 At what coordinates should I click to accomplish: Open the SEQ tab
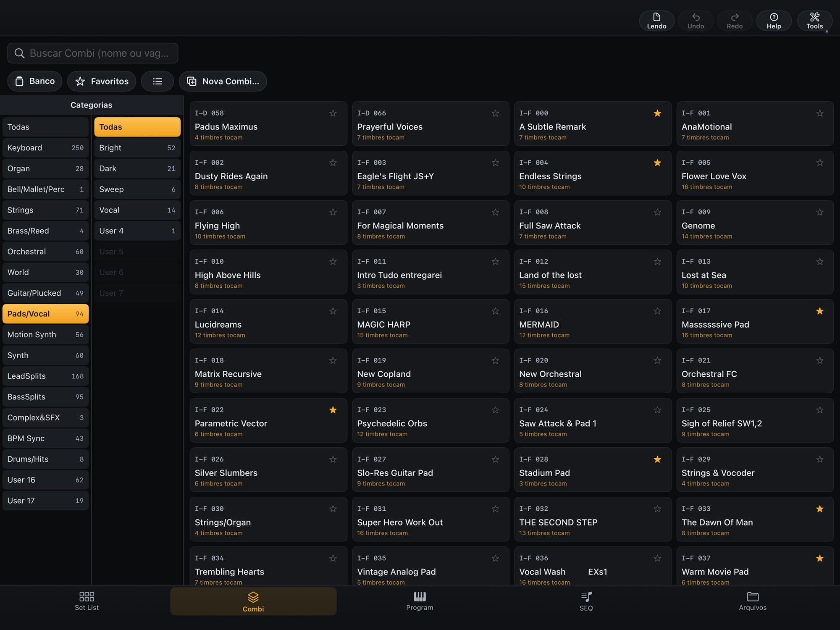[x=586, y=601]
